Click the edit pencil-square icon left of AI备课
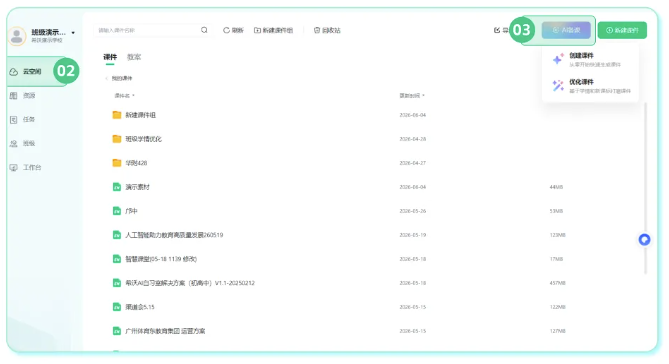The height and width of the screenshot is (364, 669). click(x=497, y=30)
